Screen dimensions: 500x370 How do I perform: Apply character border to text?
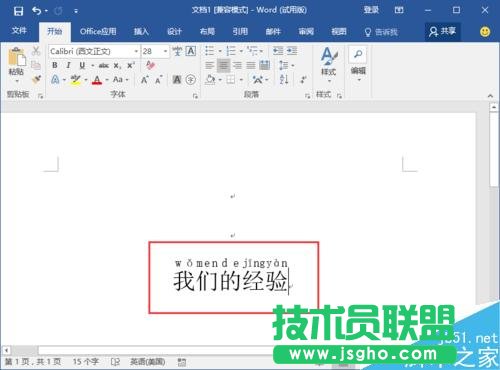[191, 51]
